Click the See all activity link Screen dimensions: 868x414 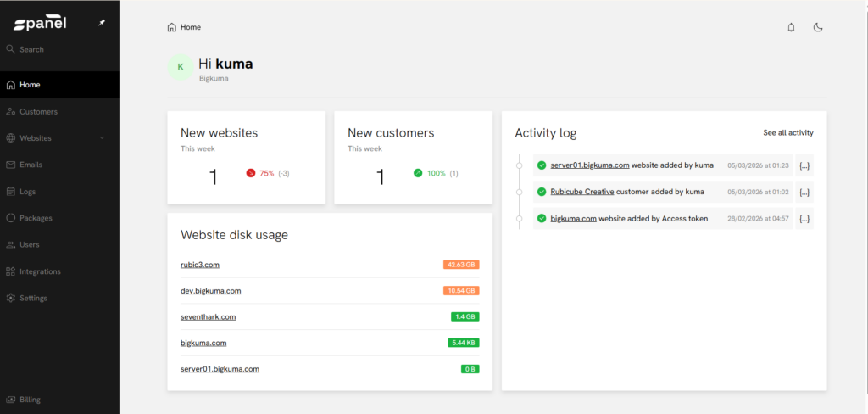pos(787,133)
